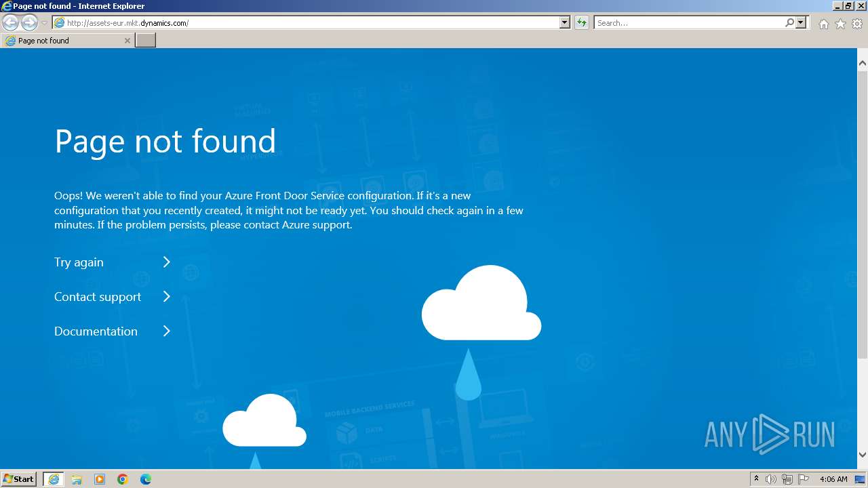868x488 pixels.
Task: Click the Show desktop button
Action: coord(860,479)
